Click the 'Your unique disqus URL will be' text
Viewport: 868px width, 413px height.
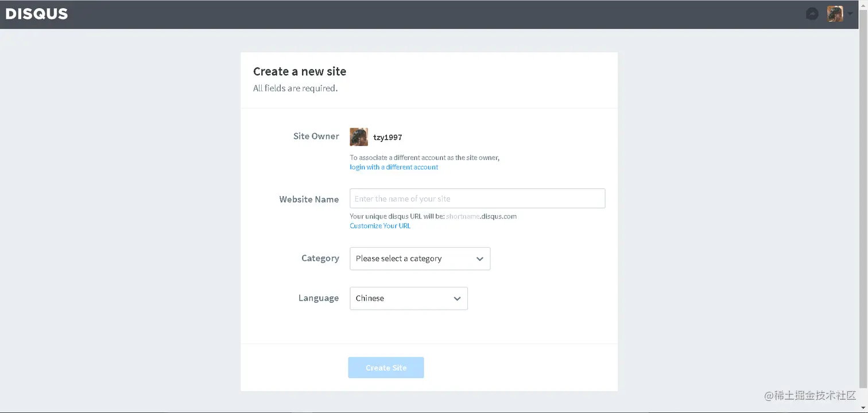click(x=397, y=216)
